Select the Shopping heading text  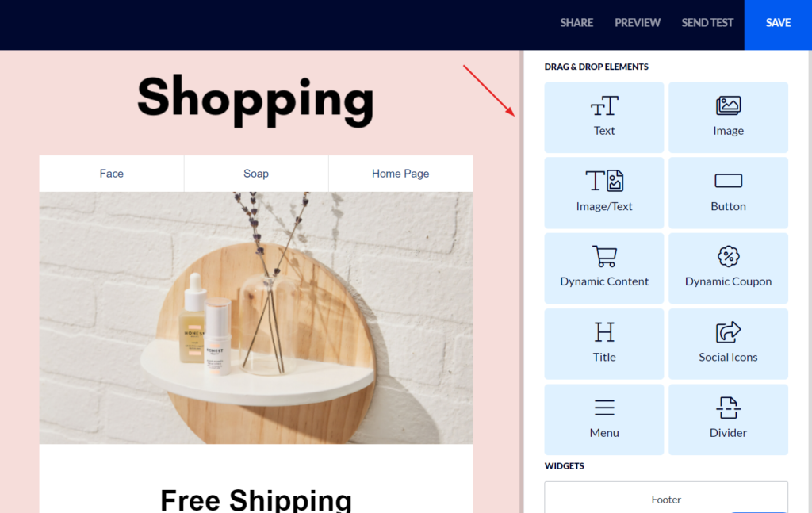[255, 99]
